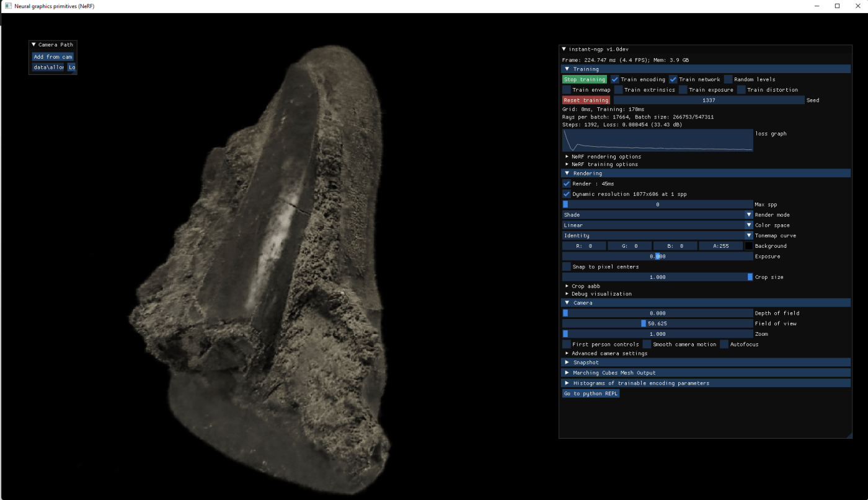868x500 pixels.
Task: Enable Train envmap checkbox
Action: coord(567,90)
